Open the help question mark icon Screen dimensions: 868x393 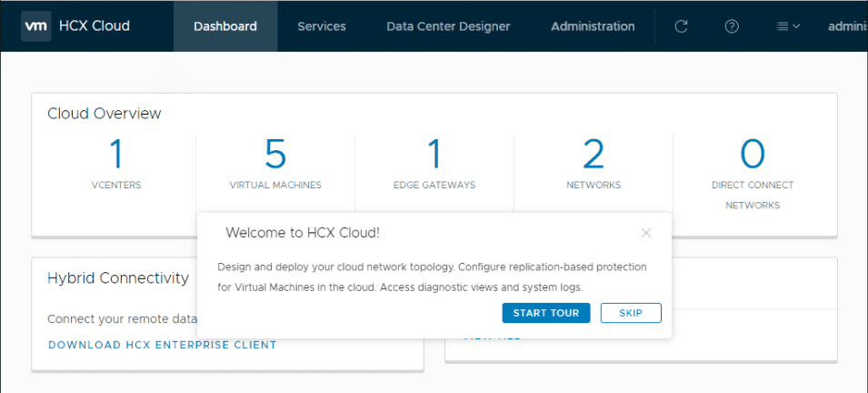point(732,26)
